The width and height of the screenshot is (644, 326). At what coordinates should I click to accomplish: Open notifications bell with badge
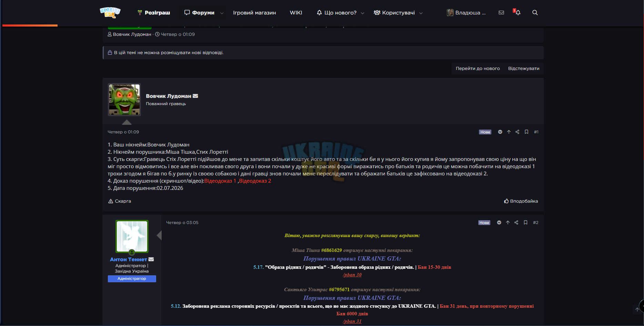click(517, 12)
